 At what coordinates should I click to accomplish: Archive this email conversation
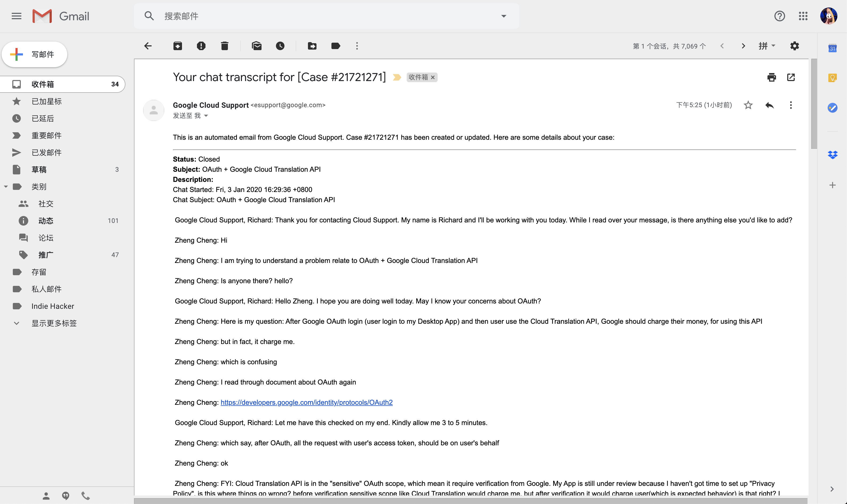[178, 46]
